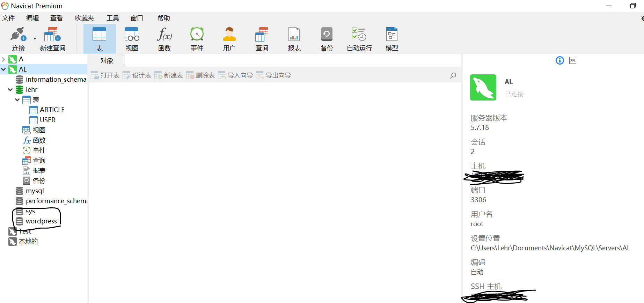Collapse the 表 tables node under lehr
This screenshot has width=644, height=303.
click(x=17, y=100)
